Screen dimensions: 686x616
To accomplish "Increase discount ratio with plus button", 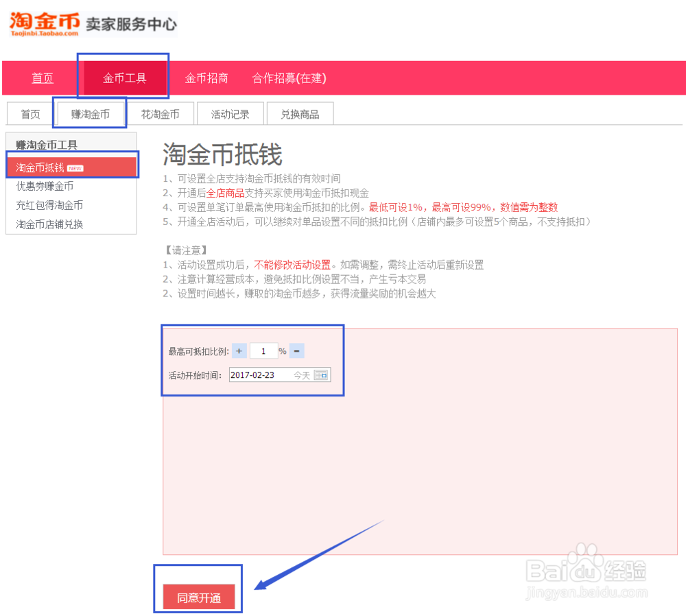I will [x=239, y=351].
